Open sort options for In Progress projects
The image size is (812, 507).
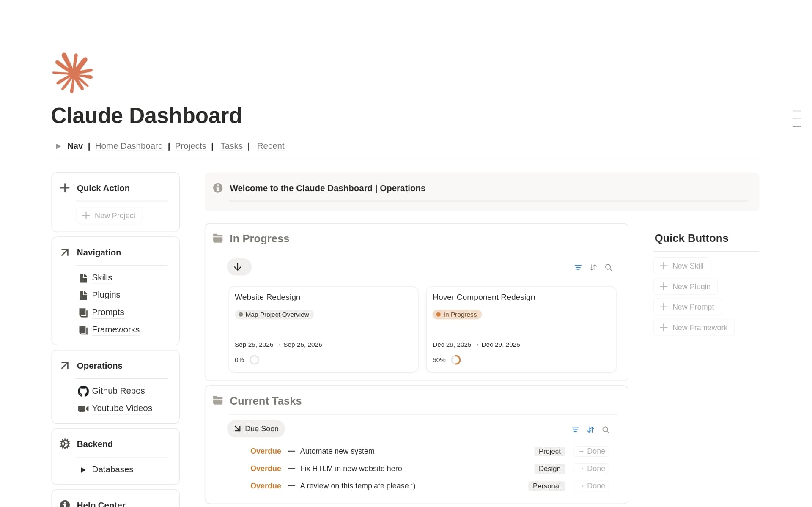coord(593,267)
